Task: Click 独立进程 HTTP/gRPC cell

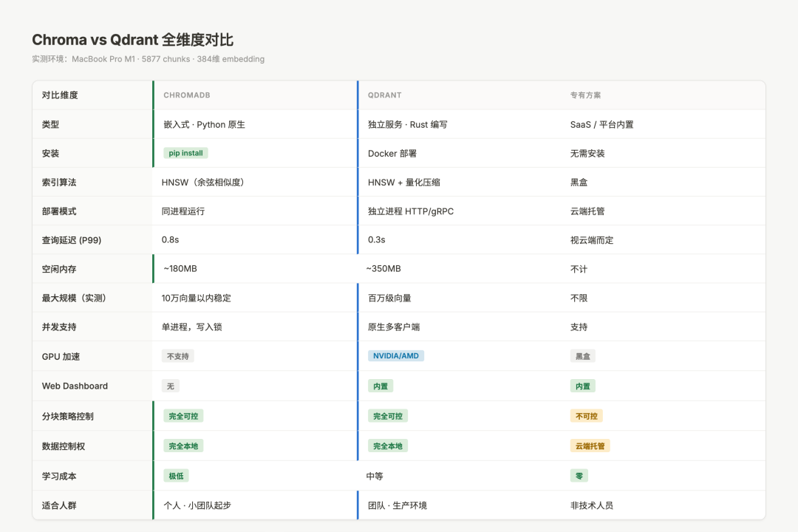Action: click(x=411, y=211)
